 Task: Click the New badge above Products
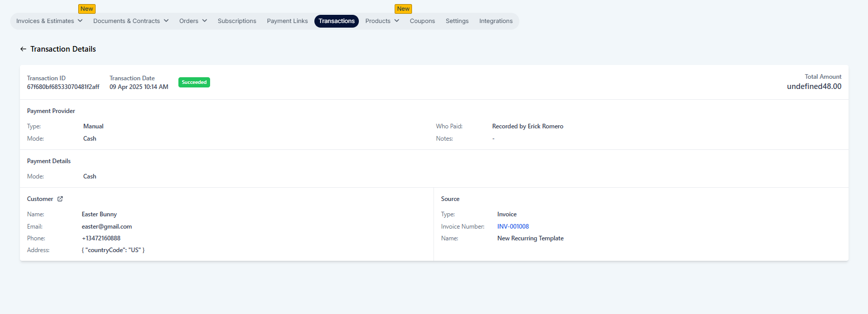coord(403,9)
